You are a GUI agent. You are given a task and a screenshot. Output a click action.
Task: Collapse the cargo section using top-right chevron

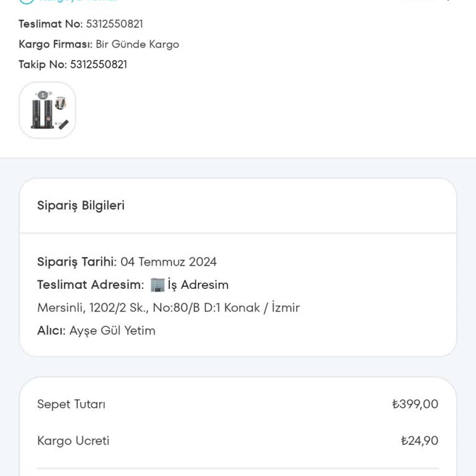click(446, 1)
